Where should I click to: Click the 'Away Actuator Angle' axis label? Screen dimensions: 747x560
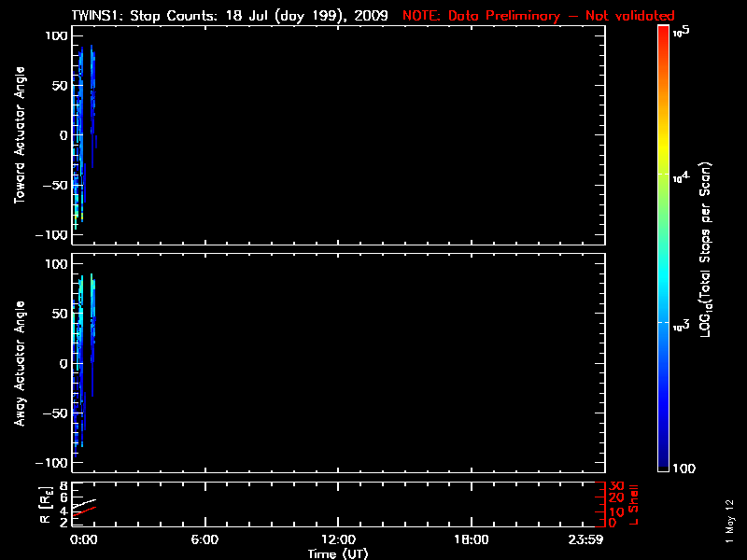point(19,363)
